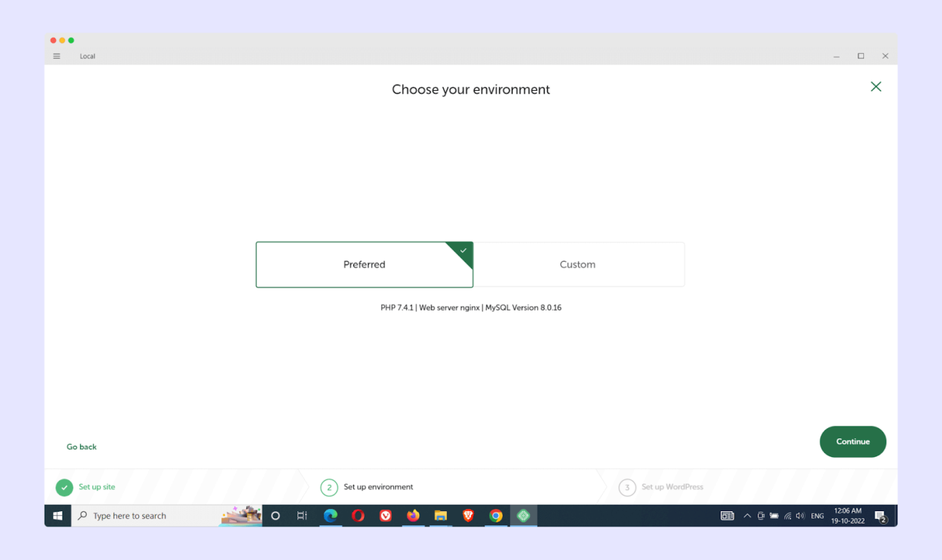Screen dimensions: 942x560
Task: Show hidden system tray icons
Action: [x=747, y=516]
